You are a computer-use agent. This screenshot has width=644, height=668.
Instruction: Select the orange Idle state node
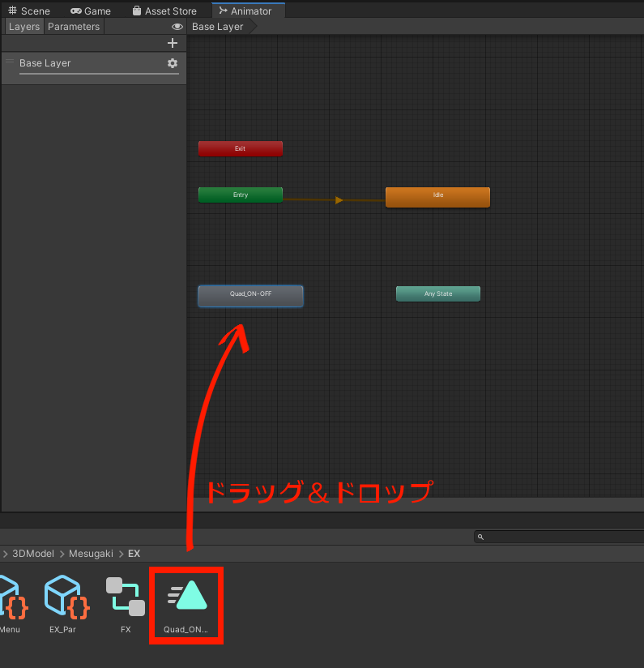[437, 197]
